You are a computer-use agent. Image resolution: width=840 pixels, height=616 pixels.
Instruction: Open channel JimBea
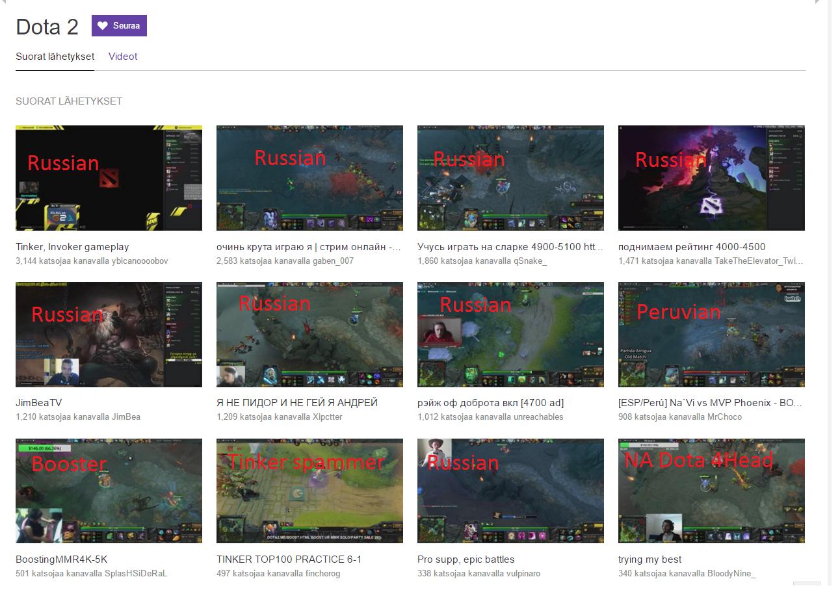click(125, 417)
